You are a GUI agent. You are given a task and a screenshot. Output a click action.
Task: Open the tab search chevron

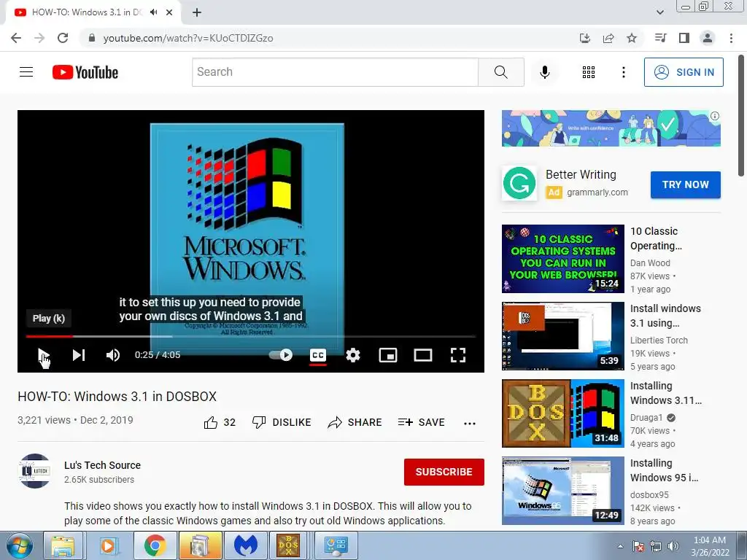coord(659,12)
